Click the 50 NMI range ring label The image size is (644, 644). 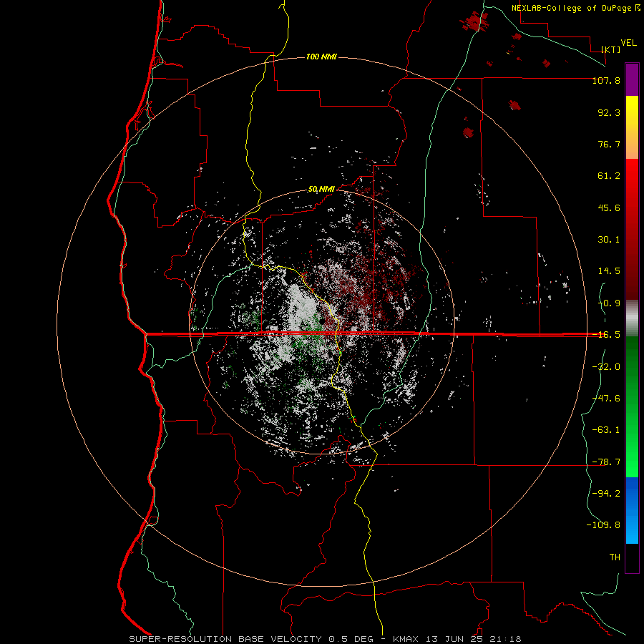click(321, 190)
